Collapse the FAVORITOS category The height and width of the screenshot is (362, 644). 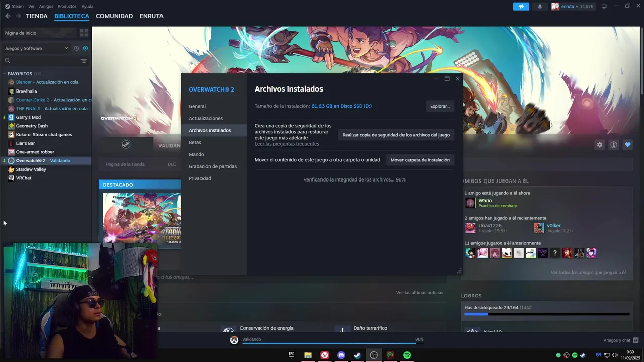20,74
